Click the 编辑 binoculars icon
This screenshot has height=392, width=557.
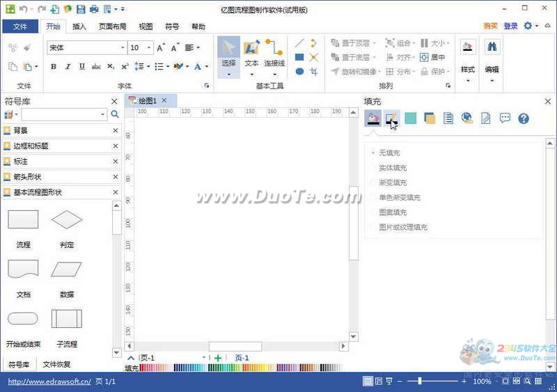(x=492, y=47)
